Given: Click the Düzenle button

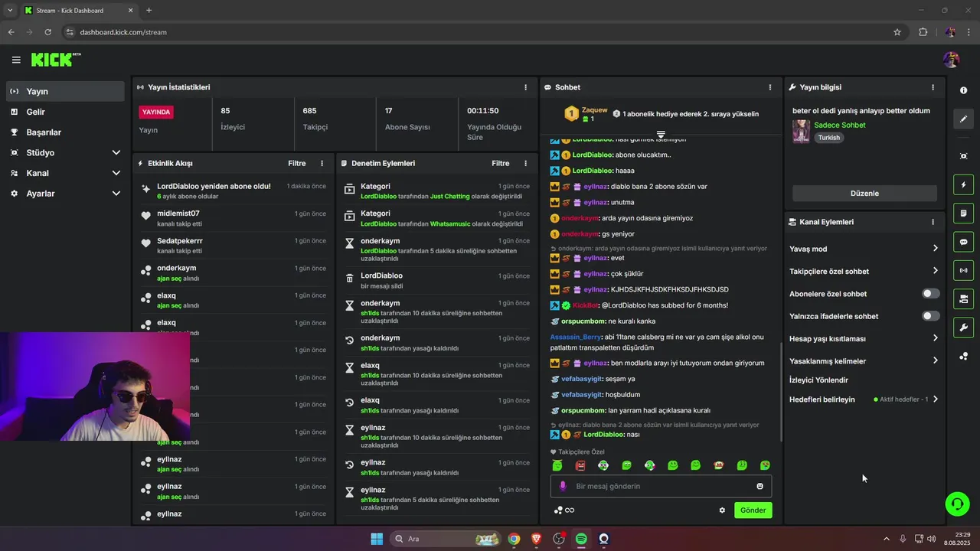Looking at the screenshot, I should coord(864,194).
